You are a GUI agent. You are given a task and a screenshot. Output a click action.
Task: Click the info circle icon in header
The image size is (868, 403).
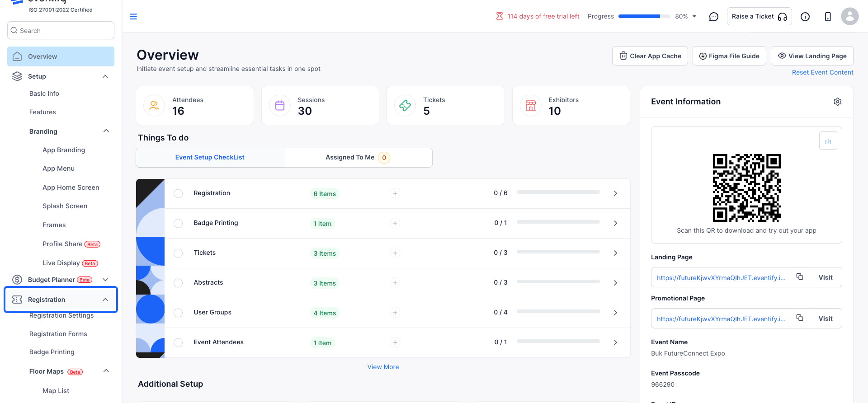click(805, 17)
